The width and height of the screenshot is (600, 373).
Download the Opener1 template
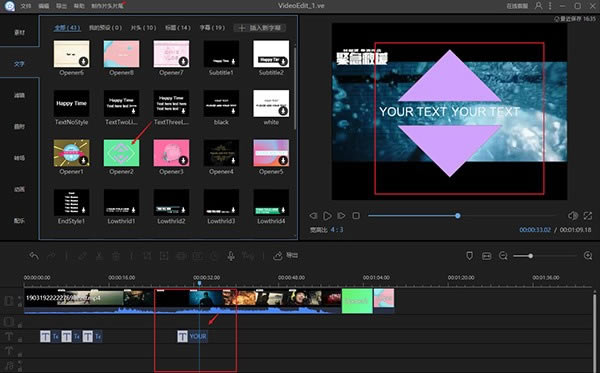(83, 160)
